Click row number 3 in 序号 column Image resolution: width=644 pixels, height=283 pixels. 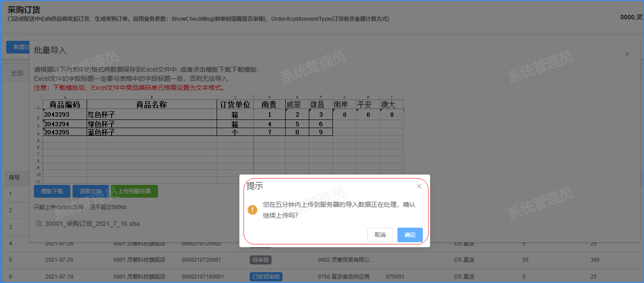(11, 227)
